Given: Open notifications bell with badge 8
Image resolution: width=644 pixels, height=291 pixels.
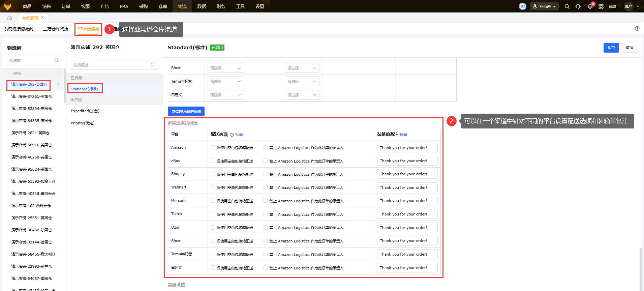Looking at the screenshot, I should point(590,6).
